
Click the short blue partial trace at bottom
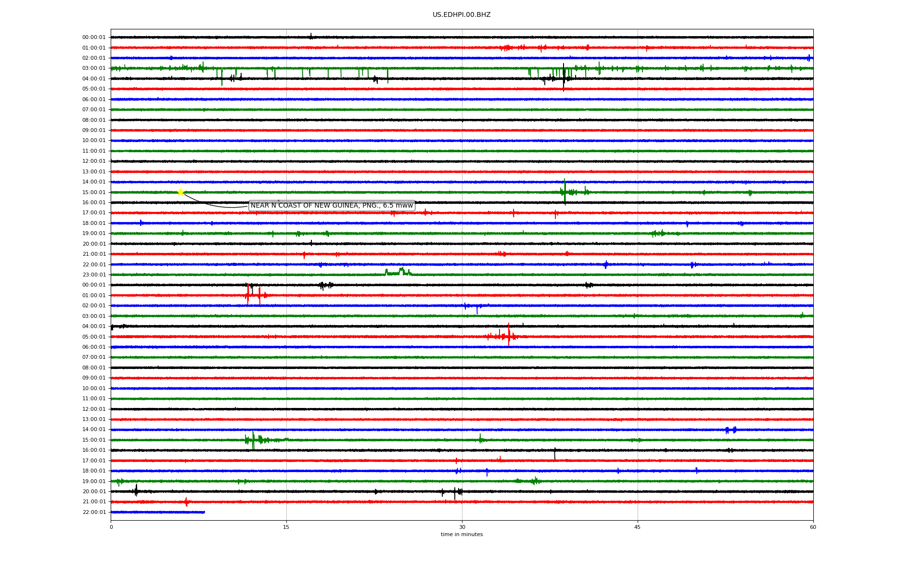(x=158, y=512)
